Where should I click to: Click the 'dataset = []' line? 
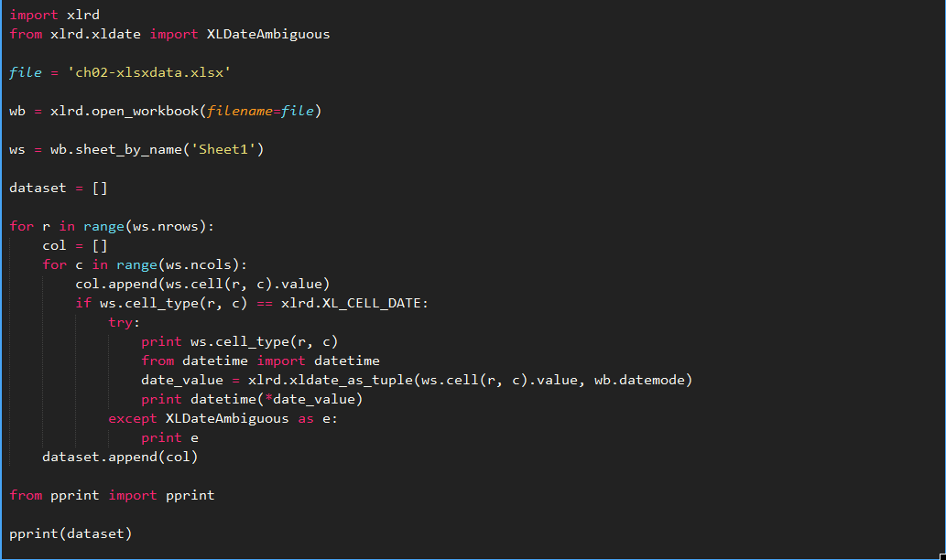point(59,188)
